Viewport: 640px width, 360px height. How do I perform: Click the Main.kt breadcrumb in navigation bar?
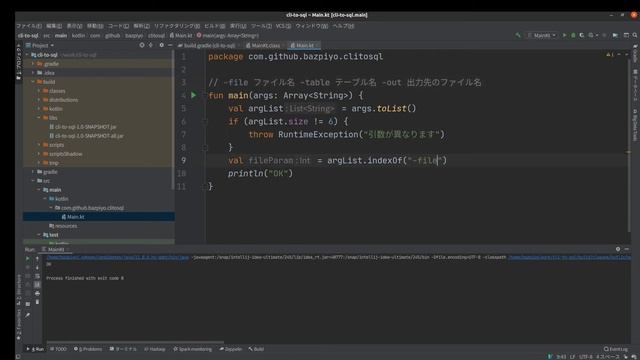coord(181,36)
